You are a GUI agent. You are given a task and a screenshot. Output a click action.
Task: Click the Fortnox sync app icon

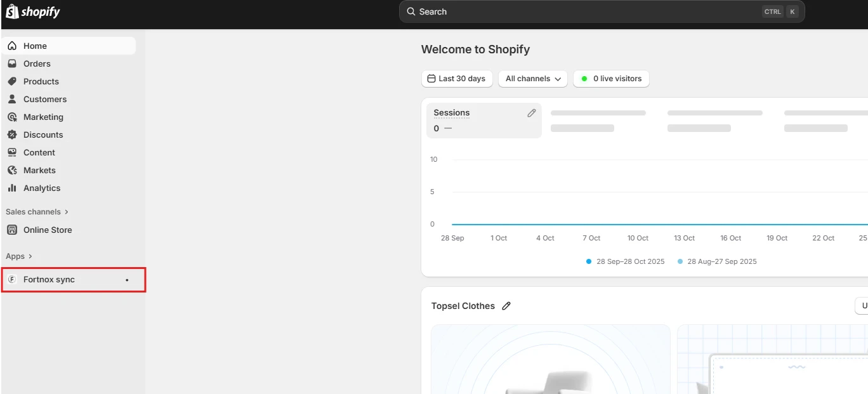11,279
